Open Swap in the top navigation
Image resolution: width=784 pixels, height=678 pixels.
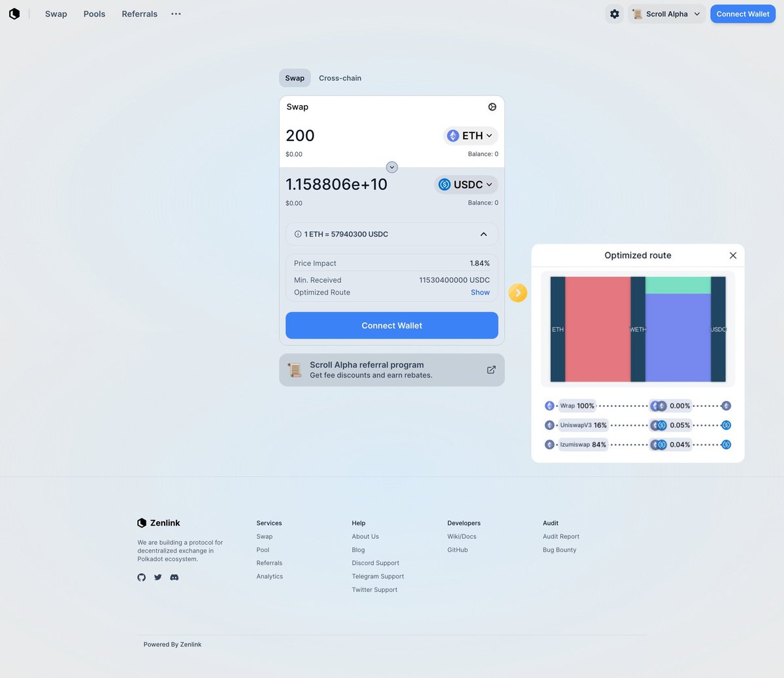(56, 14)
